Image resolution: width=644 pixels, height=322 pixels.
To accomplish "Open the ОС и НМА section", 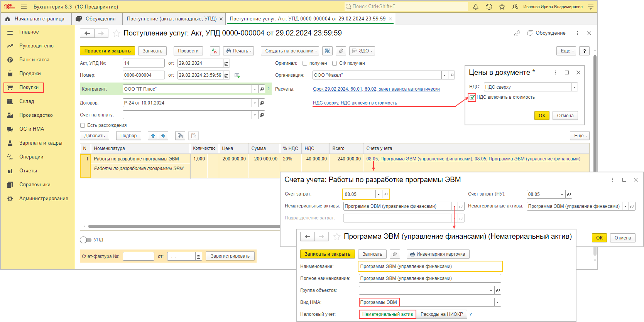I will tap(32, 129).
